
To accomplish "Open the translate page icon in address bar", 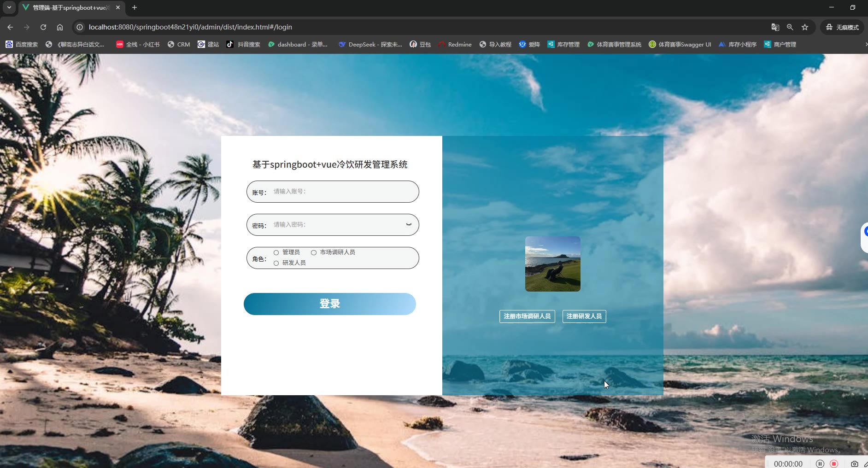I will tap(775, 27).
